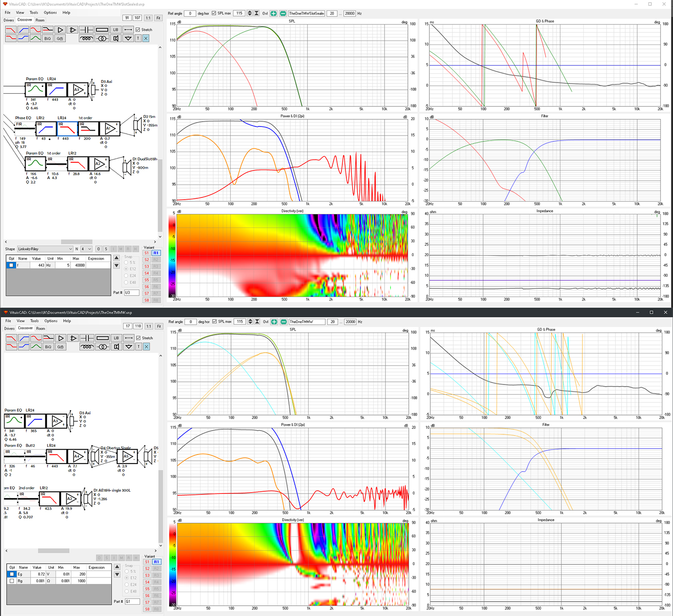Click the Fit button in the top window
This screenshot has height=616, width=673.
[x=158, y=18]
